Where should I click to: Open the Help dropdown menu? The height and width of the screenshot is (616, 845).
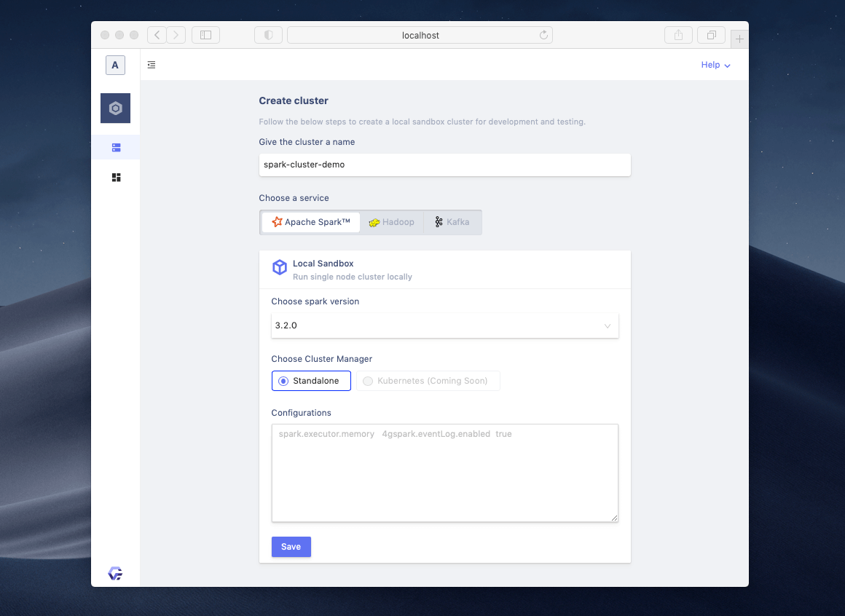pos(715,65)
